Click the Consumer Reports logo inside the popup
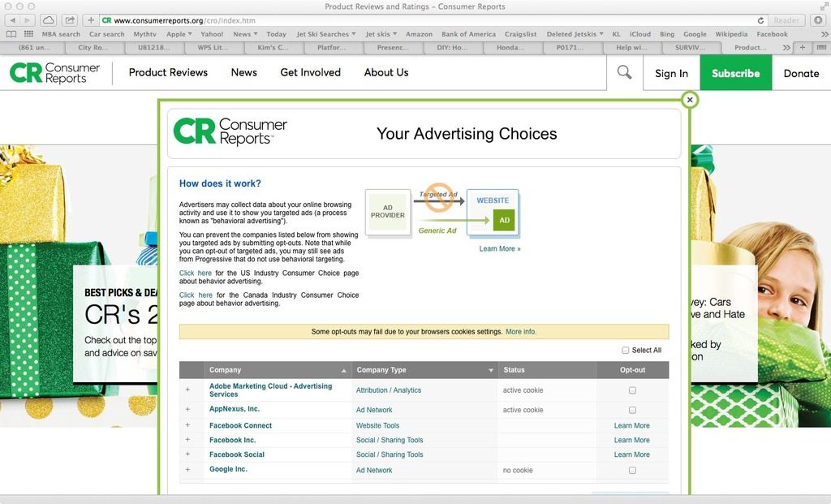 (x=230, y=131)
